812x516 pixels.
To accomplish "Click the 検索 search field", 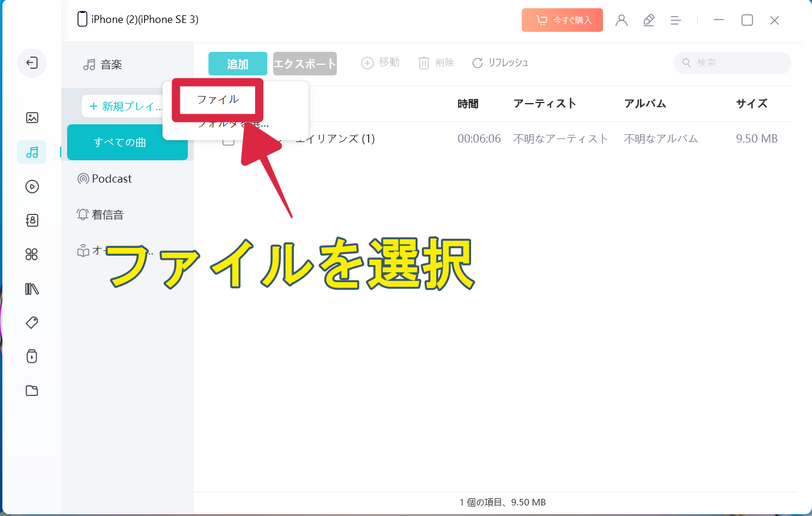I will click(736, 63).
